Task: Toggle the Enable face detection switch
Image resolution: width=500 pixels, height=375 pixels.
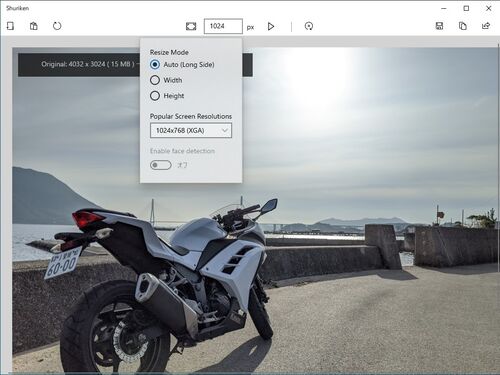Action: pos(161,165)
